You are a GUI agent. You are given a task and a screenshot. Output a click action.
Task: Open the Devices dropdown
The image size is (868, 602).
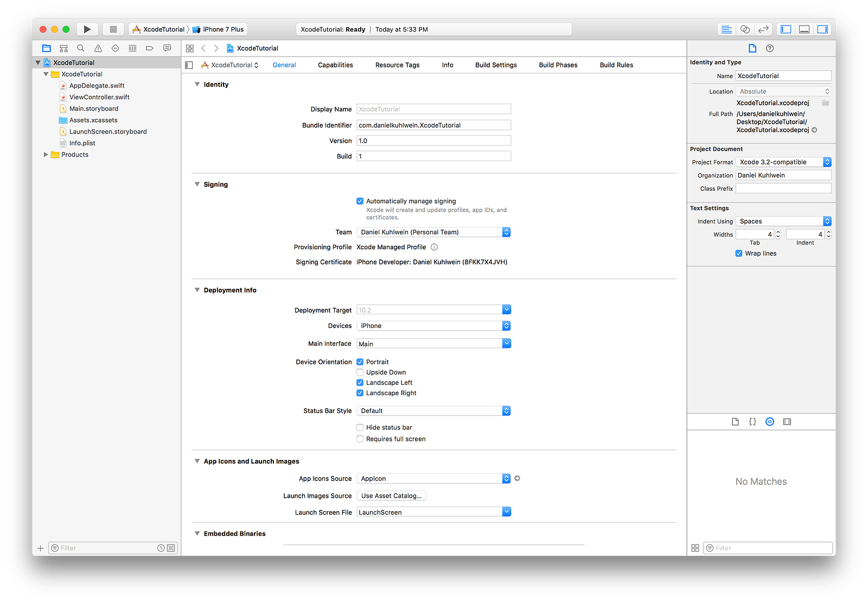[x=433, y=326]
